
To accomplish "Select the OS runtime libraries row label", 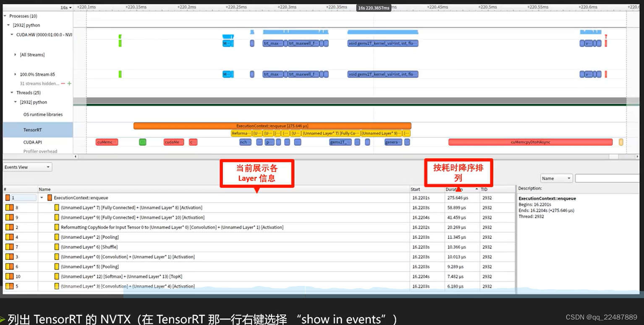I will pyautogui.click(x=43, y=114).
